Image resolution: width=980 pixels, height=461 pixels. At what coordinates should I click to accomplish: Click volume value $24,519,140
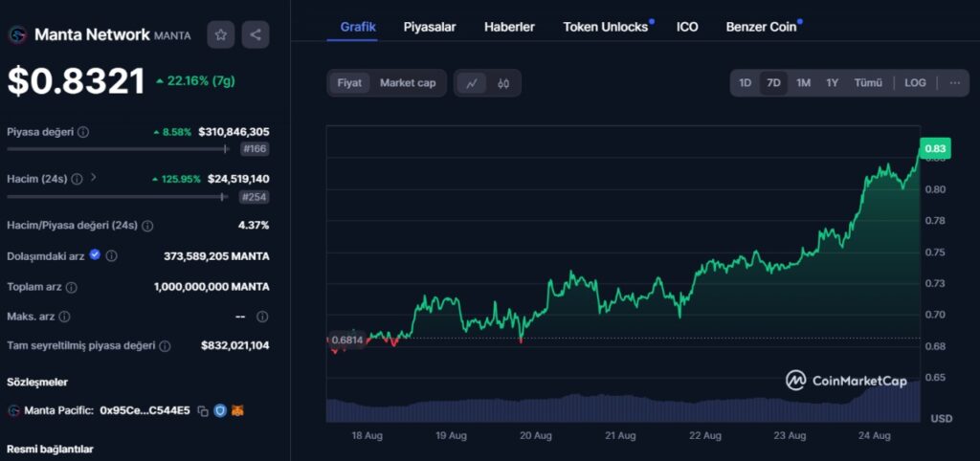point(238,179)
